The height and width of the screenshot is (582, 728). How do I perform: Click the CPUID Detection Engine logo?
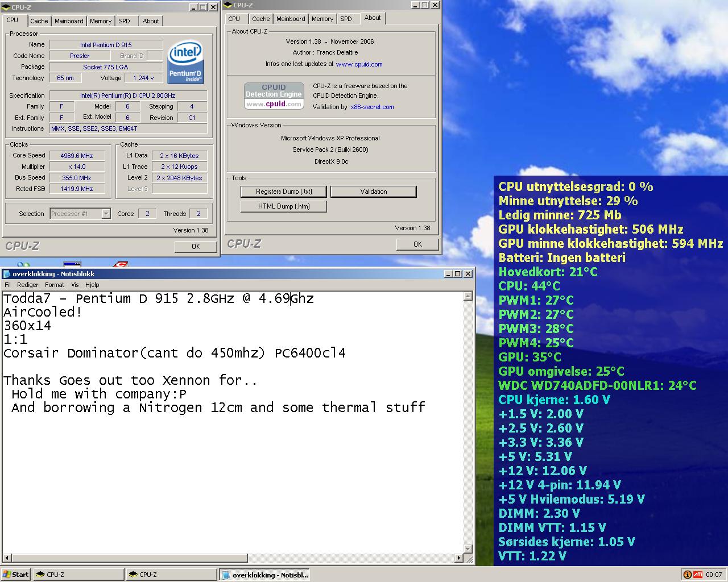[274, 95]
